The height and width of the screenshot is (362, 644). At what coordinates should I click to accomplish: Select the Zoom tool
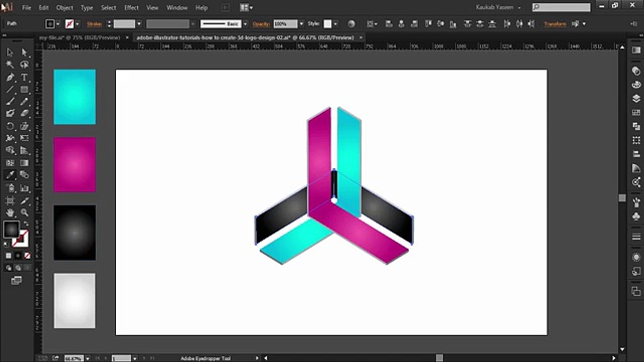tap(24, 213)
